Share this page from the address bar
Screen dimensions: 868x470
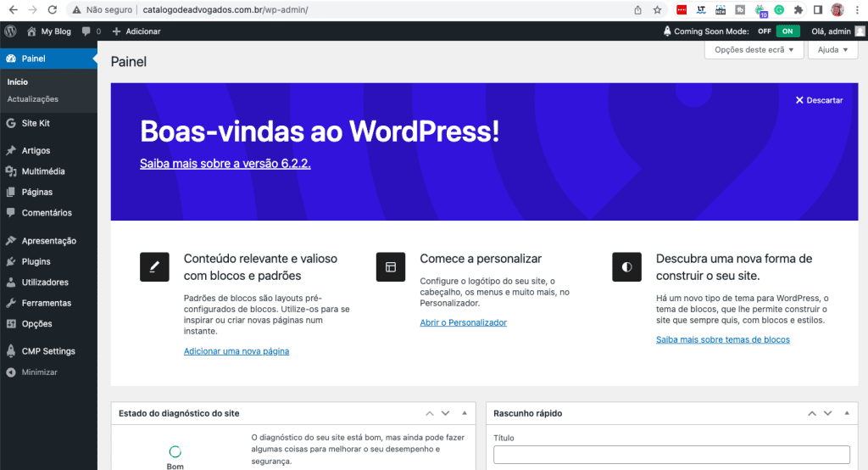(x=637, y=9)
